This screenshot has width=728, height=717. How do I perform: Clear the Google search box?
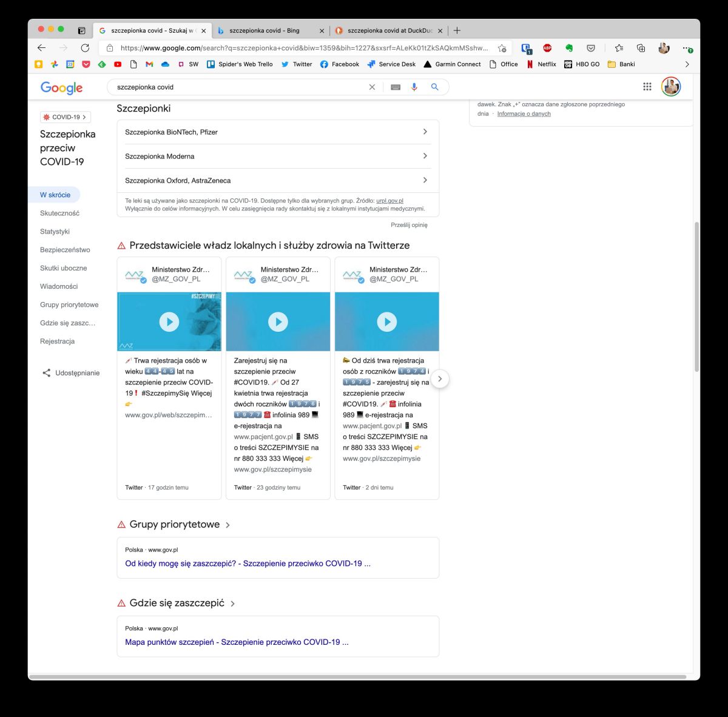pos(372,87)
